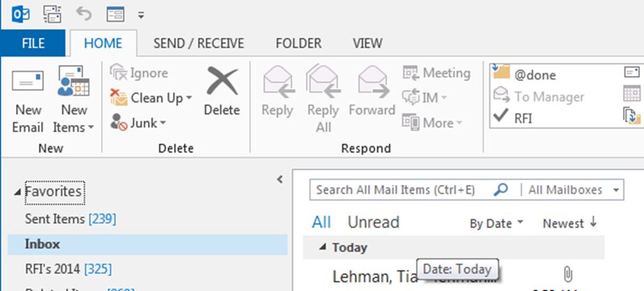Image resolution: width=644 pixels, height=291 pixels.
Task: Collapse the Favorites folder group
Action: (x=17, y=193)
